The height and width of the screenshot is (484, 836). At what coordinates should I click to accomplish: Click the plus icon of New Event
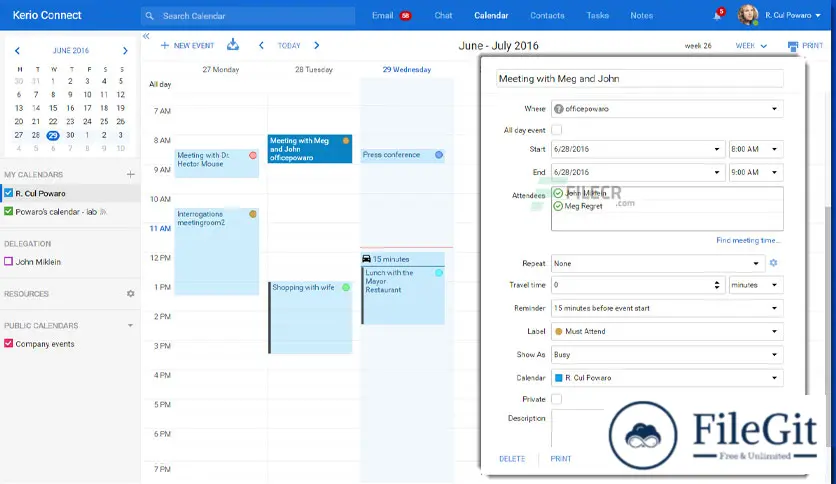tap(165, 45)
